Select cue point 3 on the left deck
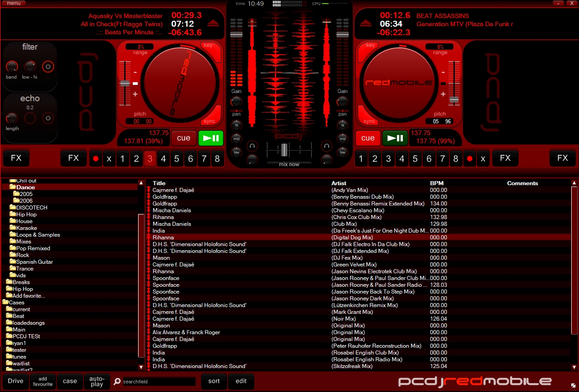This screenshot has height=392, width=579. click(149, 159)
